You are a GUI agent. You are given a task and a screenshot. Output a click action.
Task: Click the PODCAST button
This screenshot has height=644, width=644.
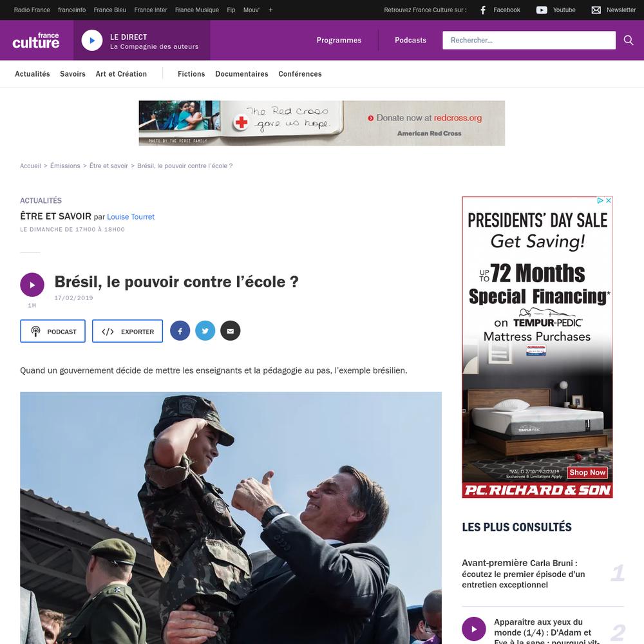[x=53, y=331]
